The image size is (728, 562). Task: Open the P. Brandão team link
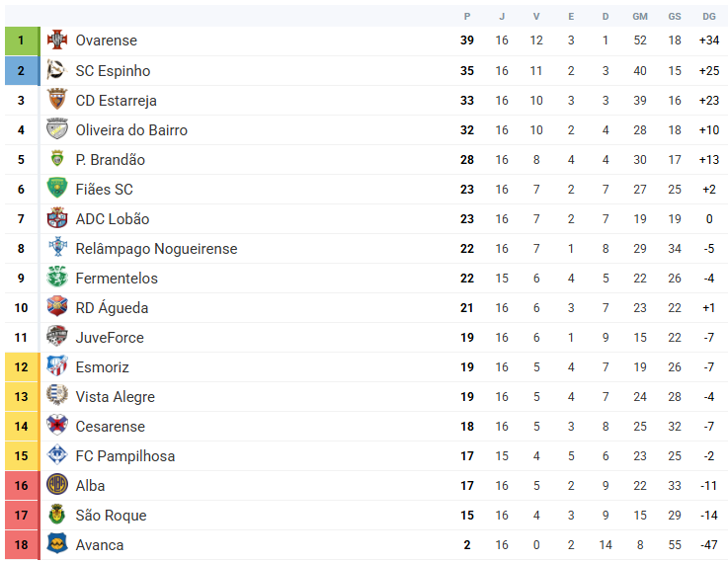(110, 160)
